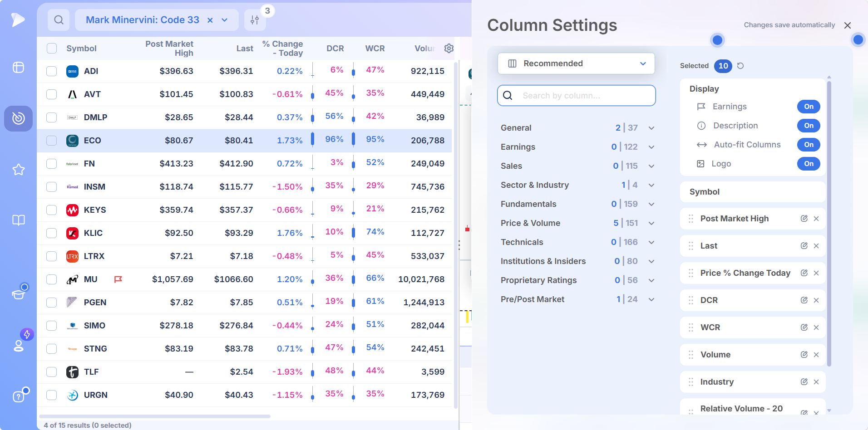
Task: Open the screen selector dropdown chevron
Action: 224,20
